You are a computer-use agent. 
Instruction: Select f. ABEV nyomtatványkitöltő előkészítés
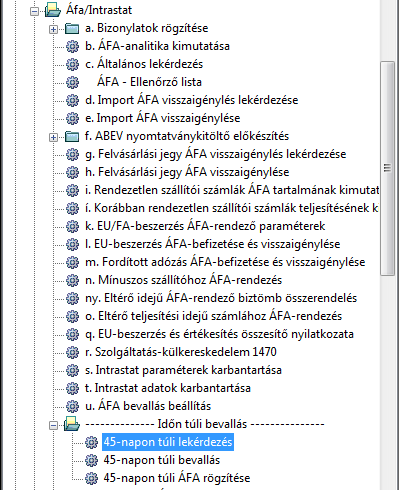pos(187,136)
